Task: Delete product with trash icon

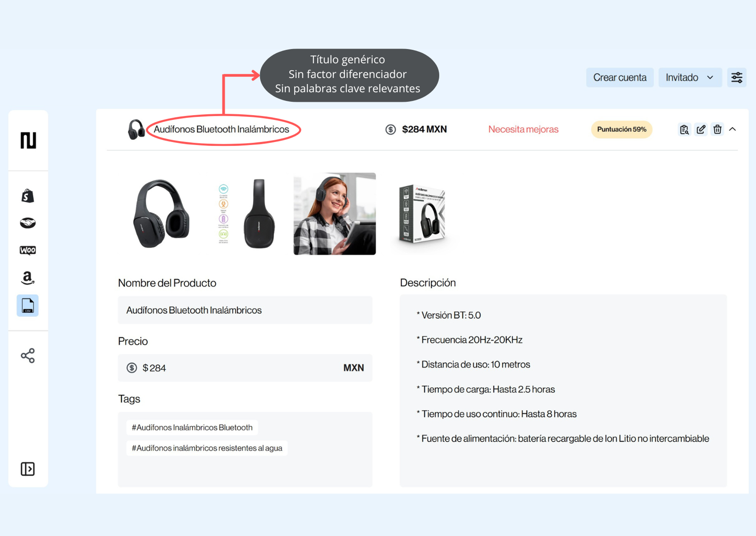Action: click(x=717, y=129)
